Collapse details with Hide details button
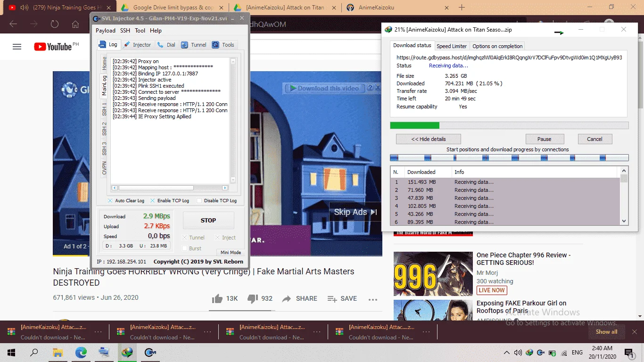The width and height of the screenshot is (644, 362). coord(429,139)
